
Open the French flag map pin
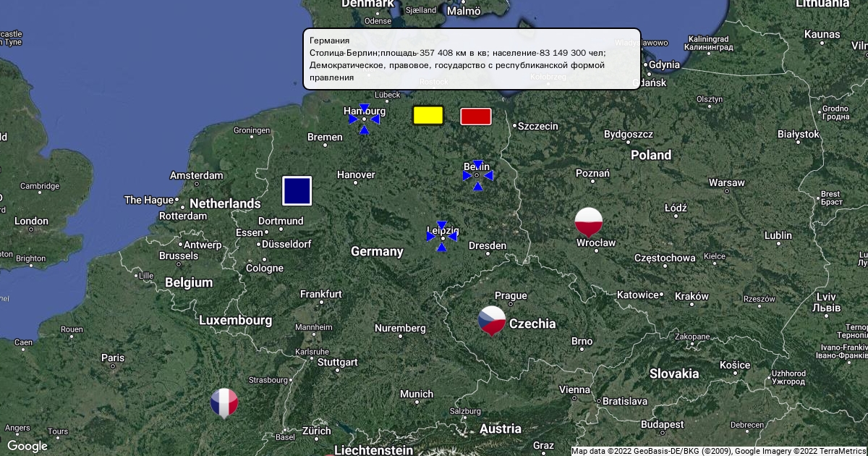coord(224,402)
